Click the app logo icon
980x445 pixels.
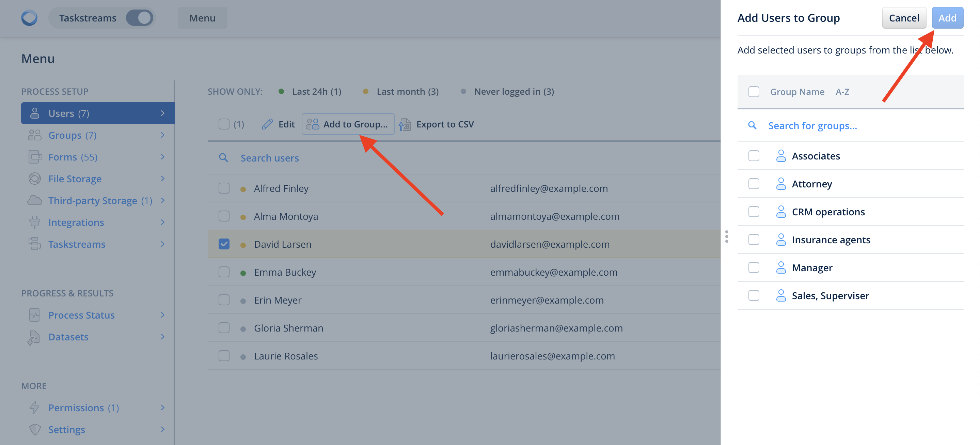pyautogui.click(x=29, y=18)
